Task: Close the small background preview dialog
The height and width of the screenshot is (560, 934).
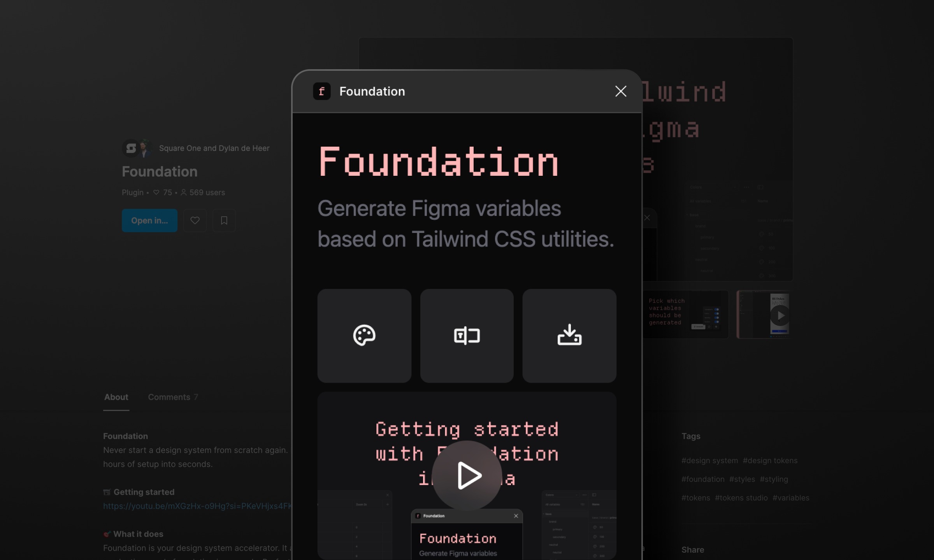Action: pyautogui.click(x=647, y=218)
